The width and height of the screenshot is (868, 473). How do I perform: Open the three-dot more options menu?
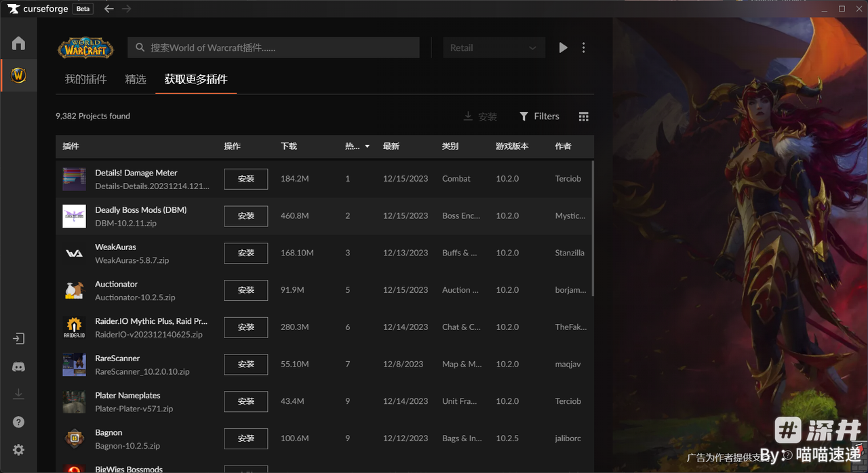point(584,47)
